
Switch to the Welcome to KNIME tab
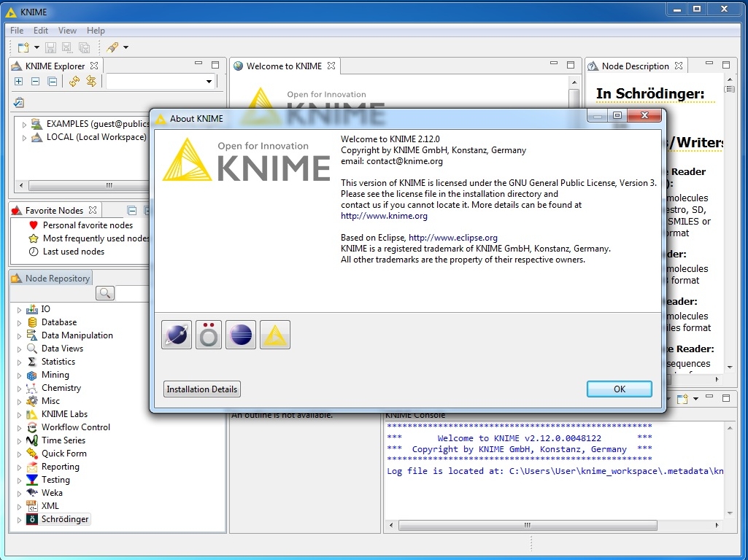point(284,66)
